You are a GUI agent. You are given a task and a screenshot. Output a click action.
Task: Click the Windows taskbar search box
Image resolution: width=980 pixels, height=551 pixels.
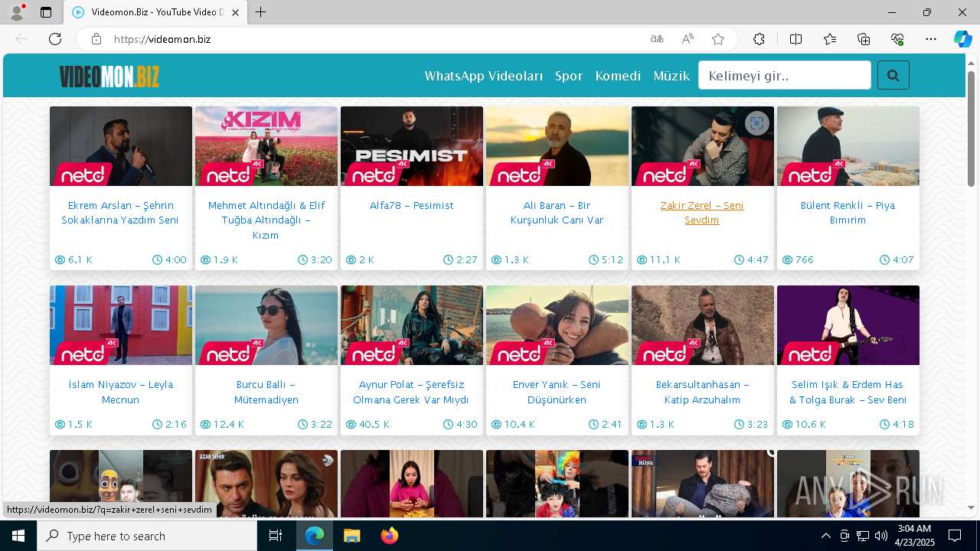[147, 536]
